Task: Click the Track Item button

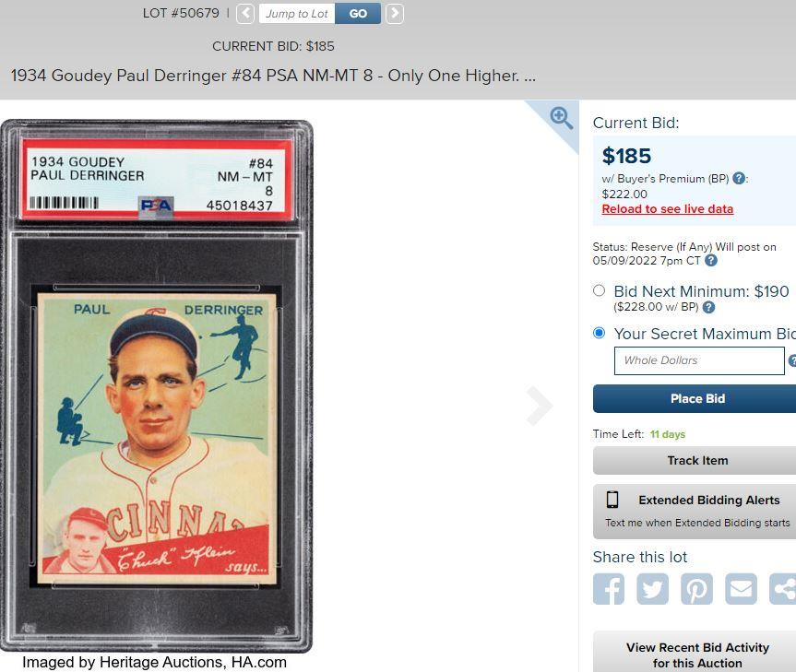Action: (x=695, y=461)
